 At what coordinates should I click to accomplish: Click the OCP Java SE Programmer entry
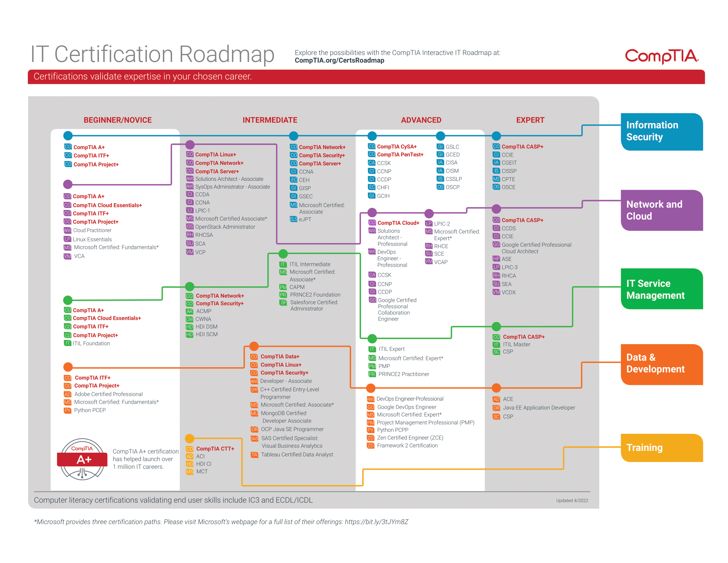pyautogui.click(x=292, y=429)
